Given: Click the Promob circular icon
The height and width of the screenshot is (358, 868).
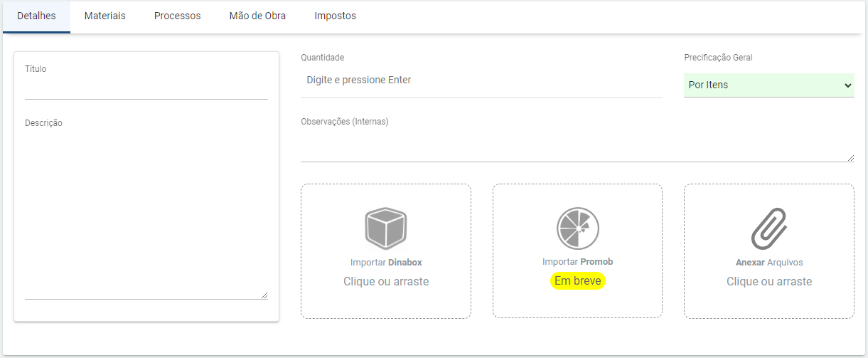Looking at the screenshot, I should tap(577, 228).
